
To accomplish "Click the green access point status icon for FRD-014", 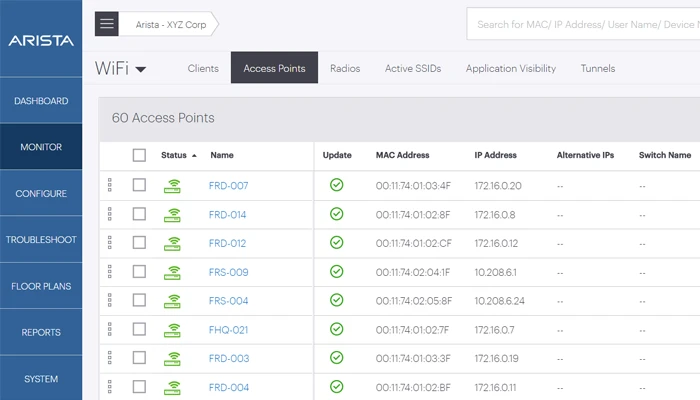I will point(174,215).
